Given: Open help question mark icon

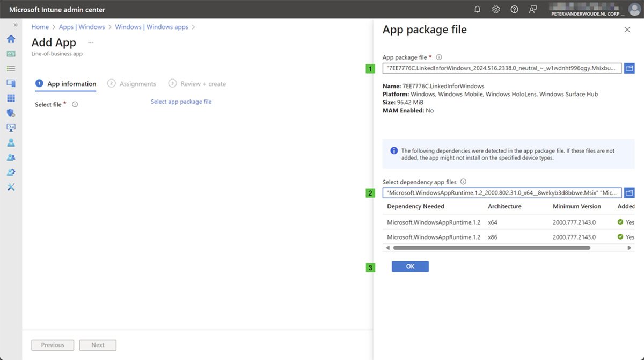Looking at the screenshot, I should [x=514, y=9].
